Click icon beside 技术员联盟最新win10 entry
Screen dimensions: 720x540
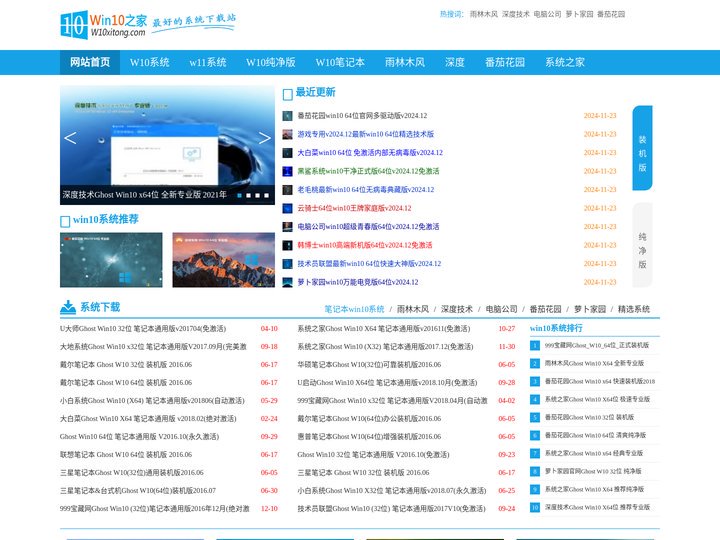287,264
